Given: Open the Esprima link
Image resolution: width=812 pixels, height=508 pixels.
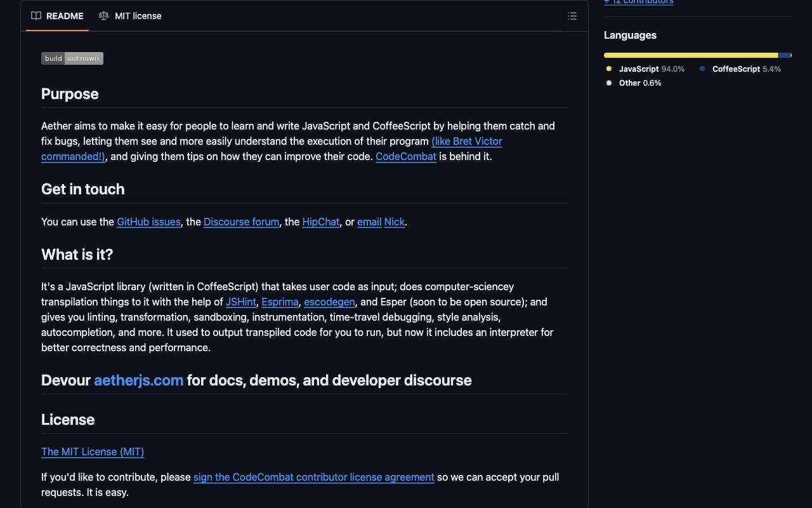Looking at the screenshot, I should point(280,302).
